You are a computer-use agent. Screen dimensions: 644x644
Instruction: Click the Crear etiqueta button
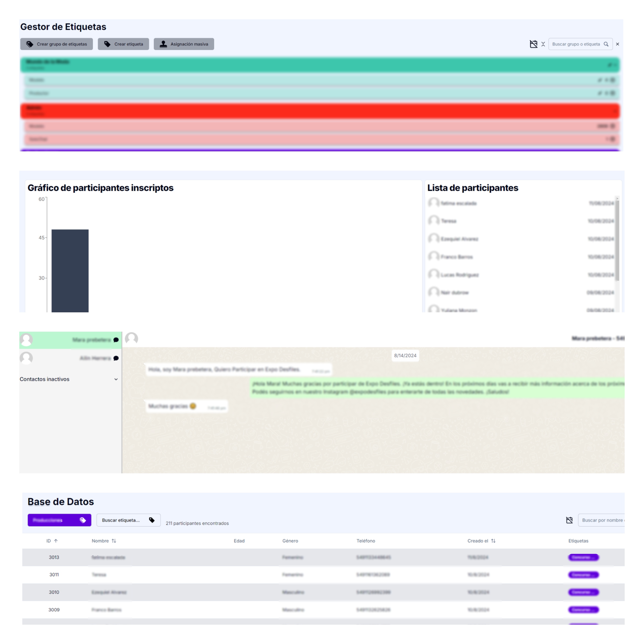pyautogui.click(x=123, y=44)
